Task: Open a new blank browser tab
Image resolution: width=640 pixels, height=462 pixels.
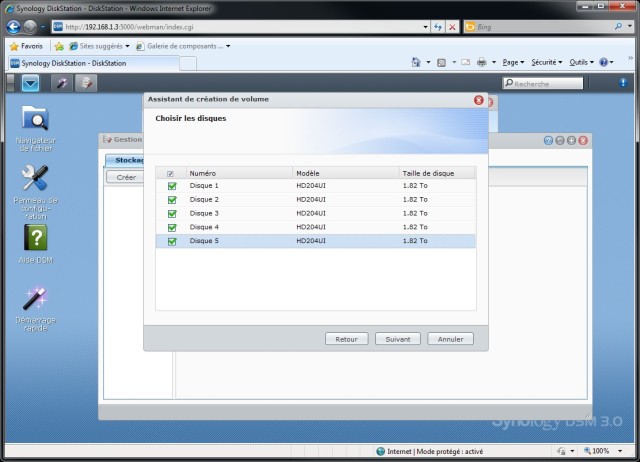Action: coord(188,64)
